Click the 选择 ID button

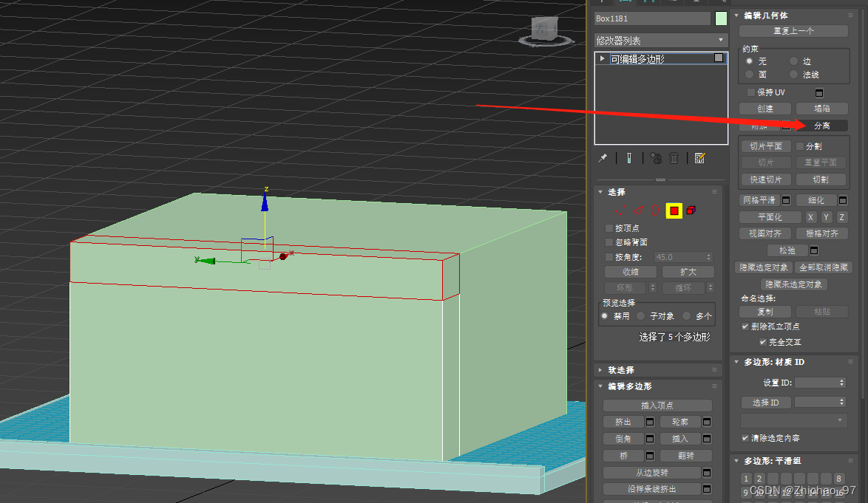point(766,403)
